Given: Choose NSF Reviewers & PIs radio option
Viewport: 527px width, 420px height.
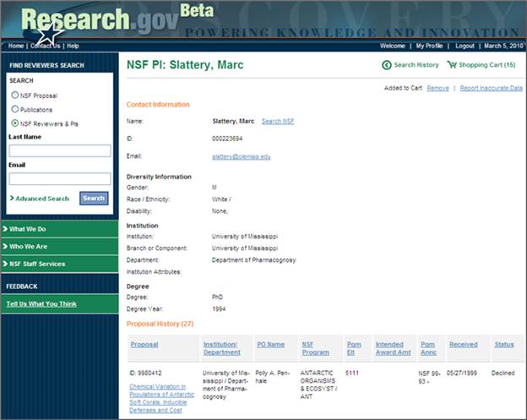Looking at the screenshot, I should pyautogui.click(x=14, y=123).
